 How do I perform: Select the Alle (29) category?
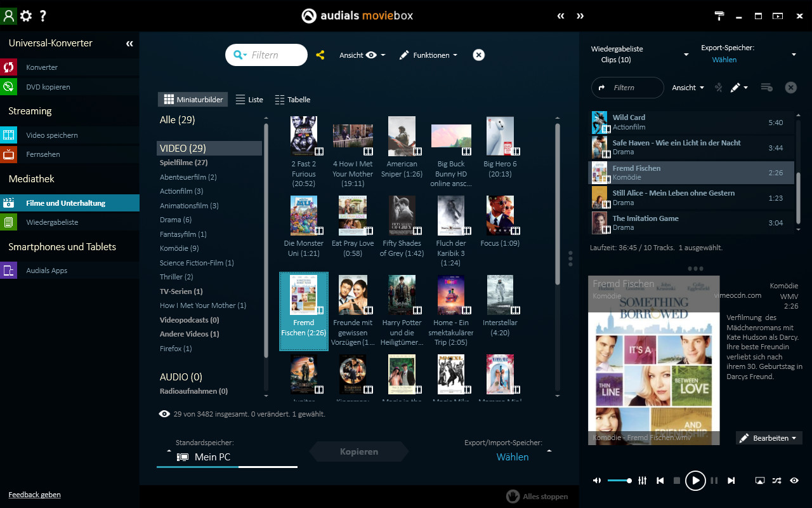(x=178, y=120)
